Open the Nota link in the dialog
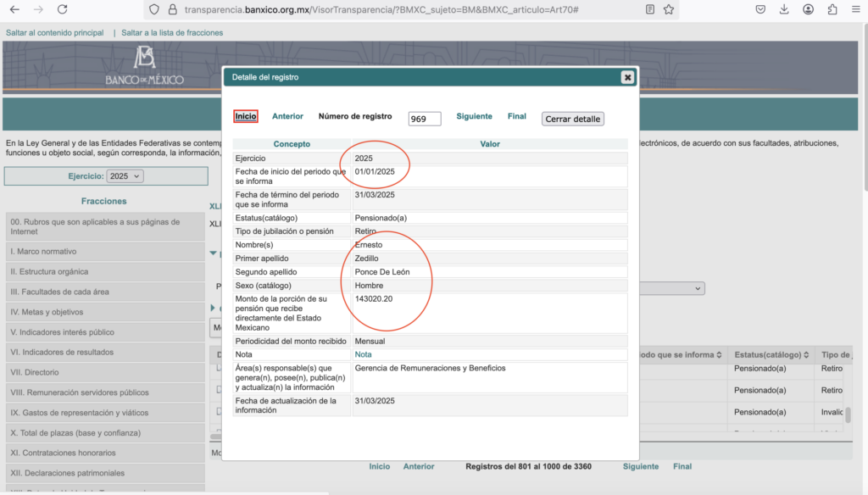868x495 pixels. tap(363, 354)
